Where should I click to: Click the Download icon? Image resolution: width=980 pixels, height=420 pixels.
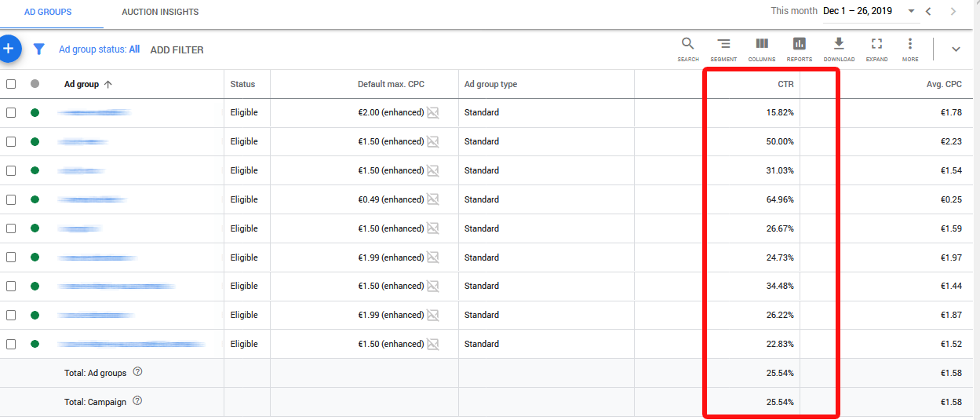838,48
